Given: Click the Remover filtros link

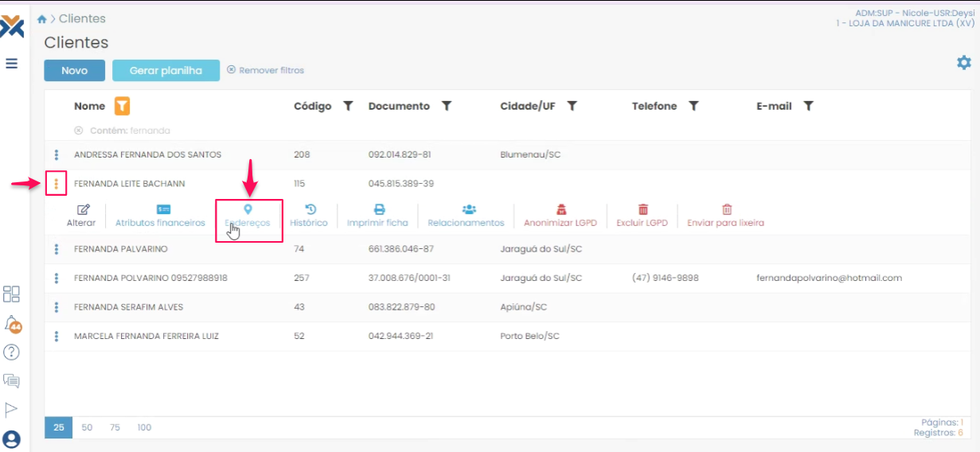Looking at the screenshot, I should 266,70.
